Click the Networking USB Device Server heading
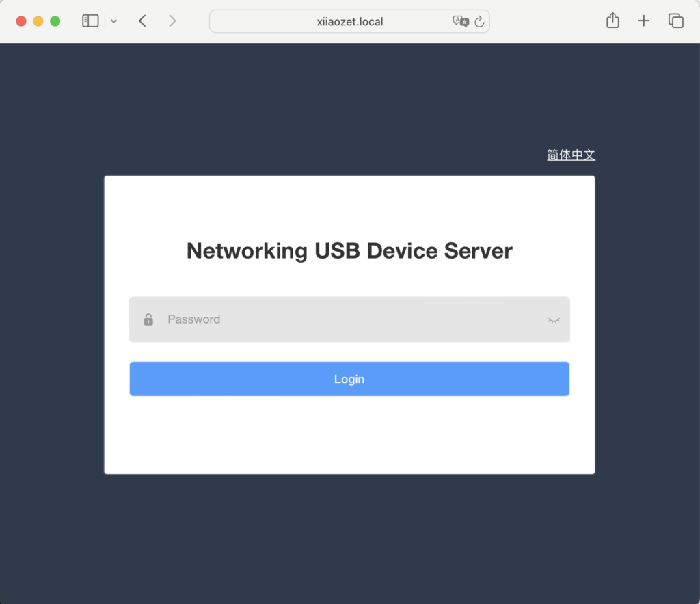Viewport: 700px width, 604px height. pos(349,251)
